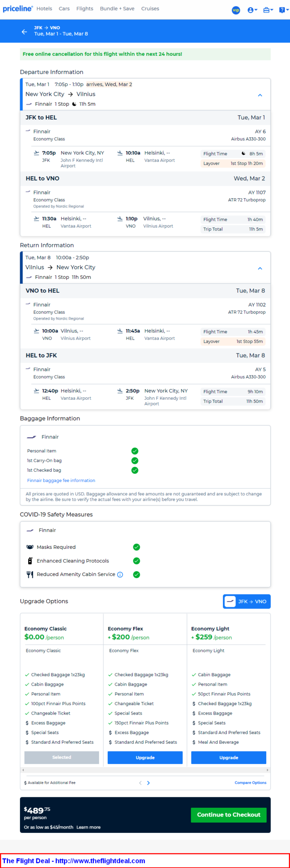This screenshot has width=290, height=868.
Task: Click the Priceline logo
Action: 18,9
